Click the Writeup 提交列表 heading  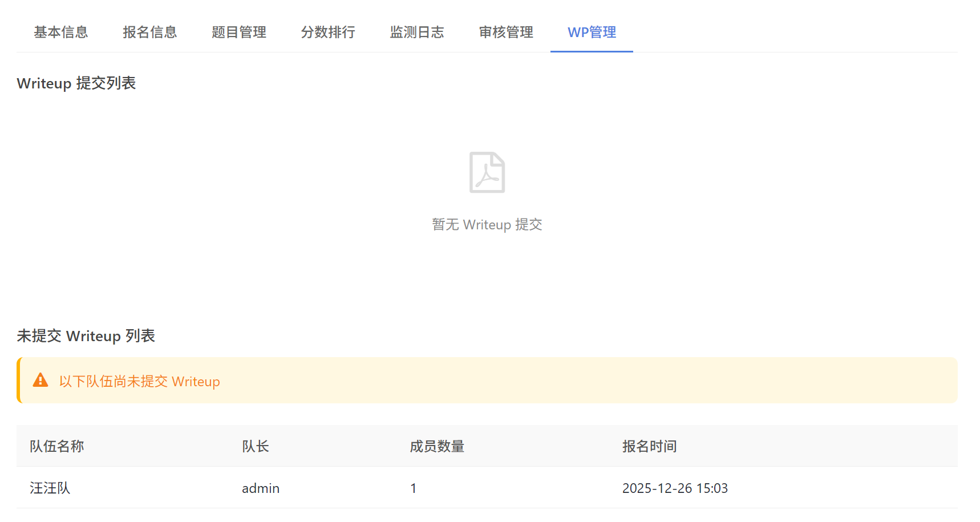76,83
